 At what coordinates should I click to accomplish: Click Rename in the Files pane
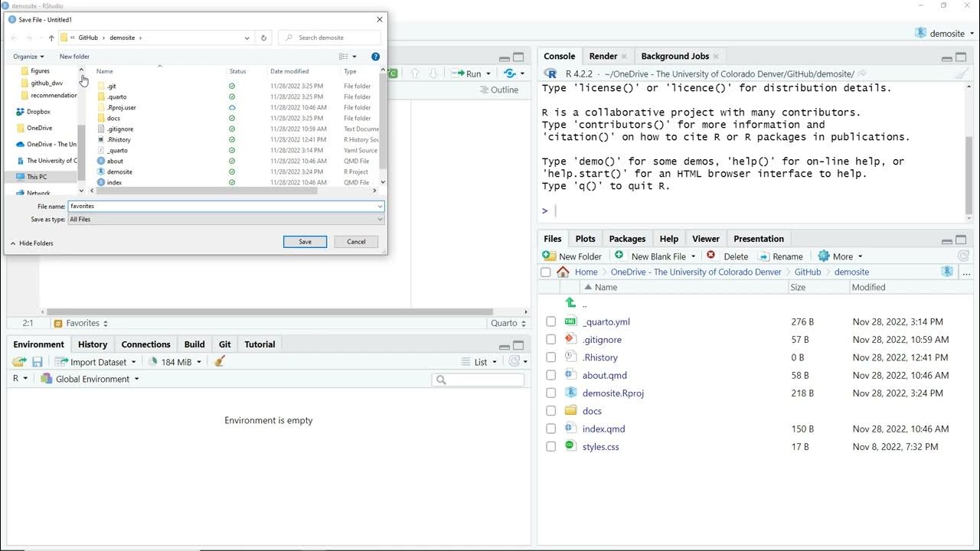coord(780,256)
